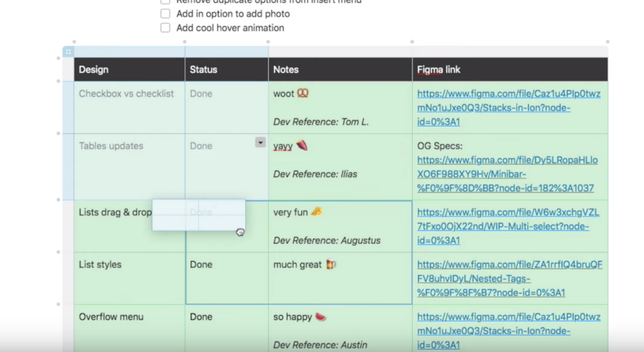
Task: Click the pretzel emoji beside woot
Action: click(303, 94)
